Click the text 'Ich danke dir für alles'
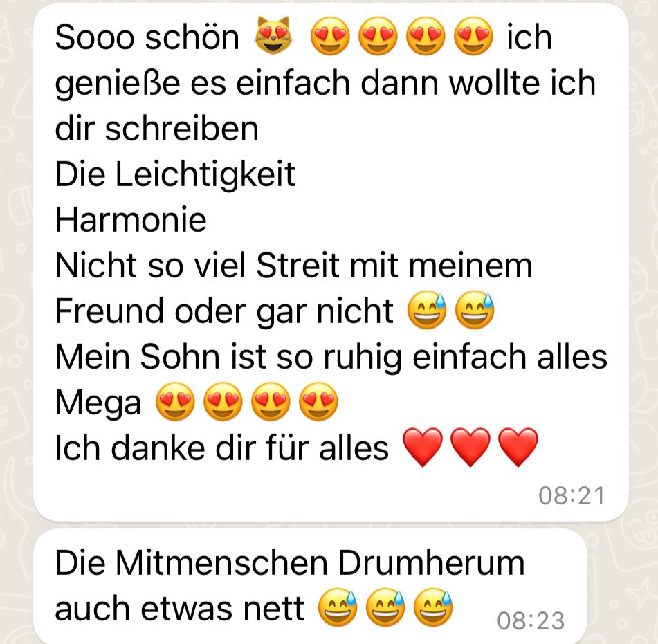The width and height of the screenshot is (658, 644). tap(222, 448)
